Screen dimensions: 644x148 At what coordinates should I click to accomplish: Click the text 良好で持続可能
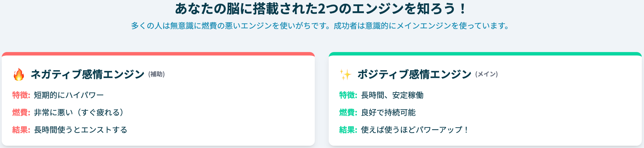click(388, 112)
